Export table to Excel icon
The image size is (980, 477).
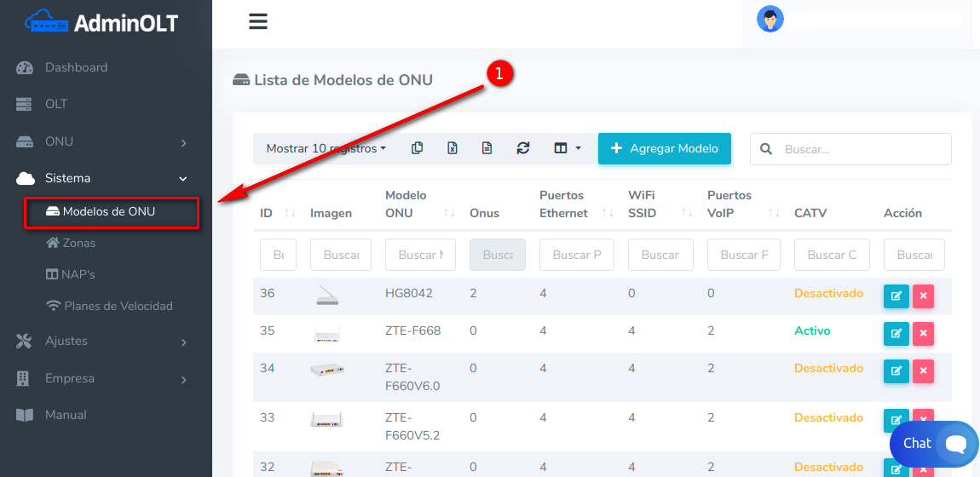(453, 148)
